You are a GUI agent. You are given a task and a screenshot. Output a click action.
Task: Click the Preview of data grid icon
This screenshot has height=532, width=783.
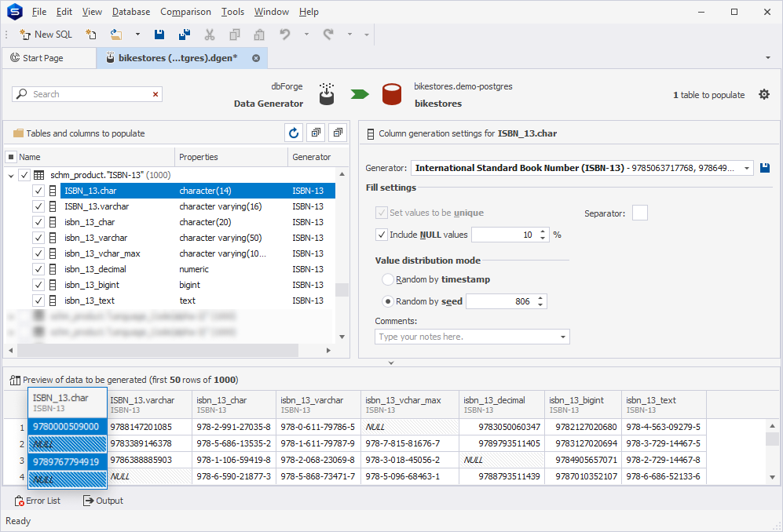(x=15, y=381)
